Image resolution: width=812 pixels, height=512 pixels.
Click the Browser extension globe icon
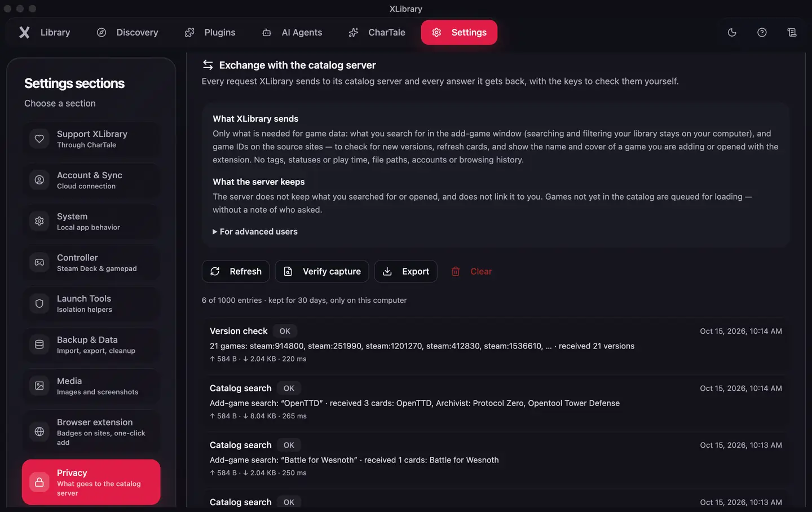[x=39, y=431]
